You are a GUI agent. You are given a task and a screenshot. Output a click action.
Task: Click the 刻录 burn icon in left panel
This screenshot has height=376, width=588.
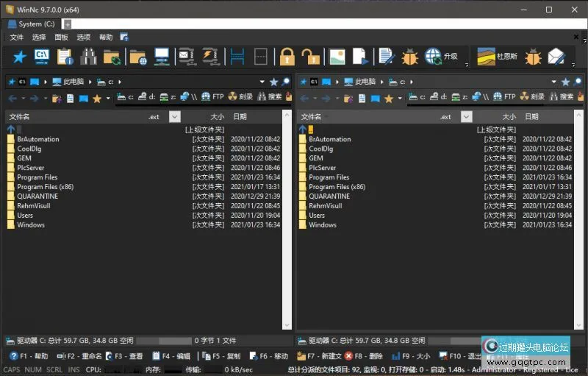240,97
